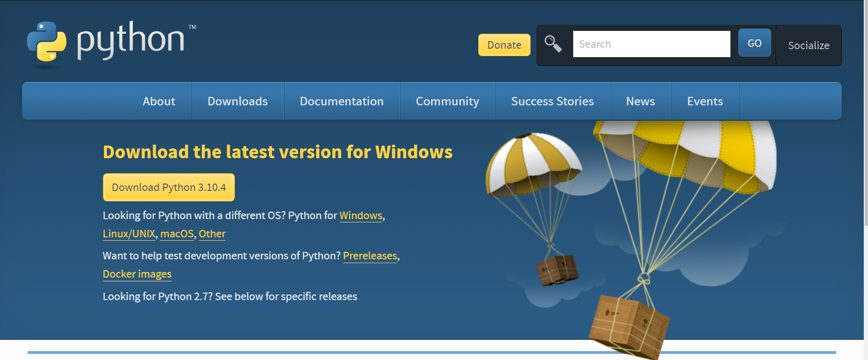Screen dimensions: 868x360
Task: Open the Documentation menu item
Action: point(342,101)
